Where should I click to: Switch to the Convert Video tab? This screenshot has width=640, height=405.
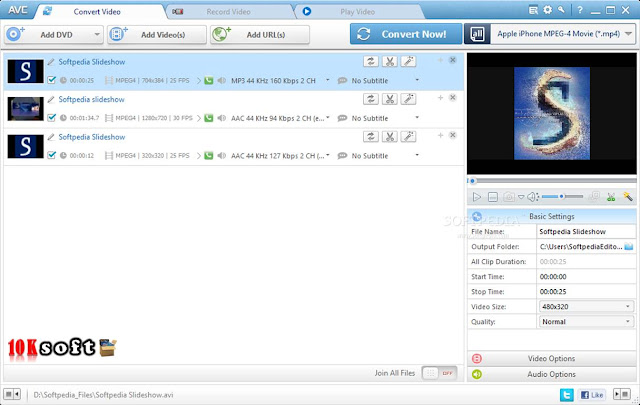(x=97, y=12)
